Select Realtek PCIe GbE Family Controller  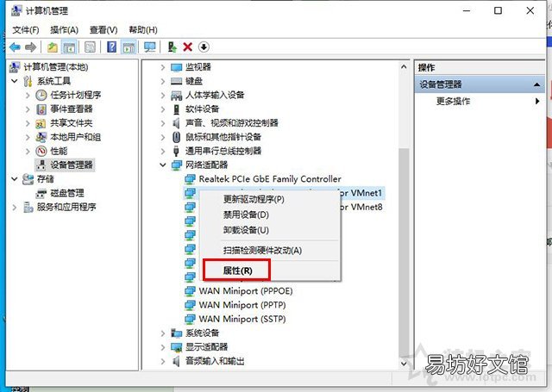[270, 179]
